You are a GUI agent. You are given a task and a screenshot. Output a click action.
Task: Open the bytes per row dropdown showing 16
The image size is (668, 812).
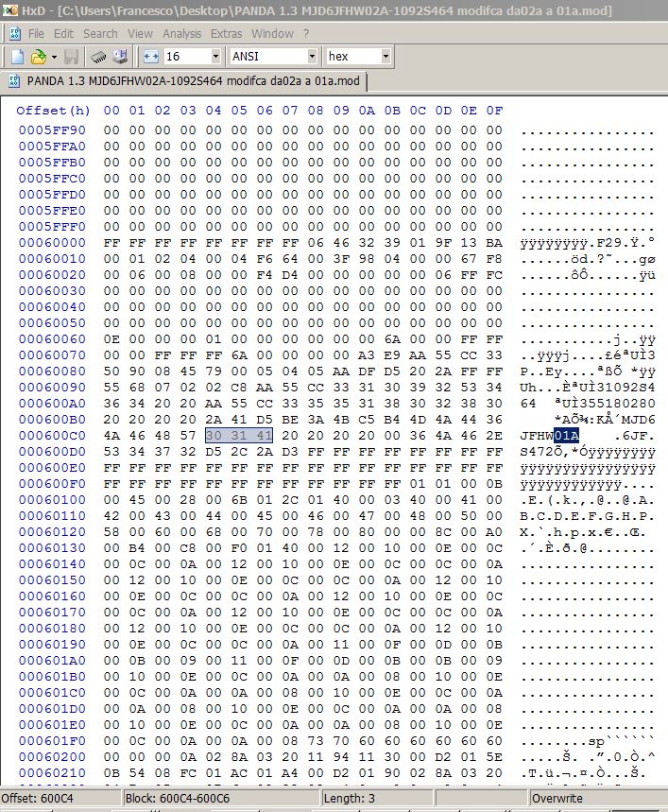(215, 57)
